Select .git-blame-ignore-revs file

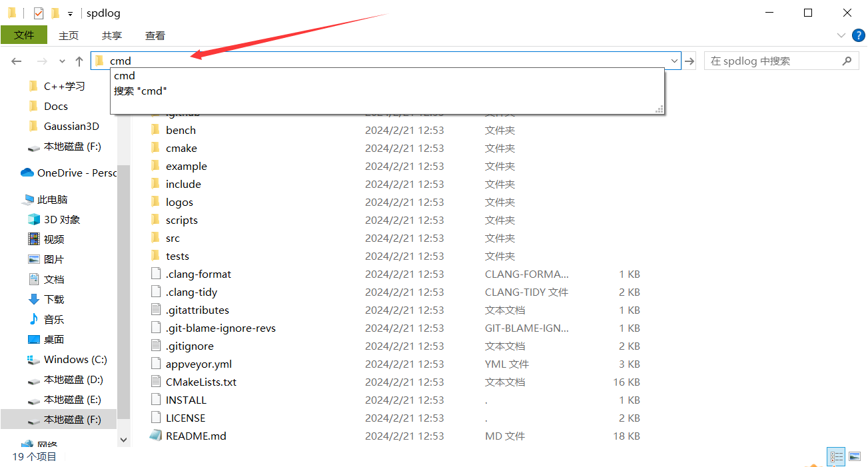coord(220,328)
